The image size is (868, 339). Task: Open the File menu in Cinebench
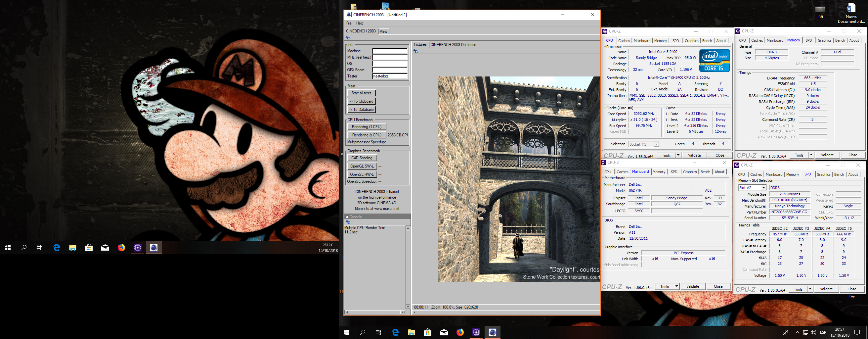tap(349, 23)
